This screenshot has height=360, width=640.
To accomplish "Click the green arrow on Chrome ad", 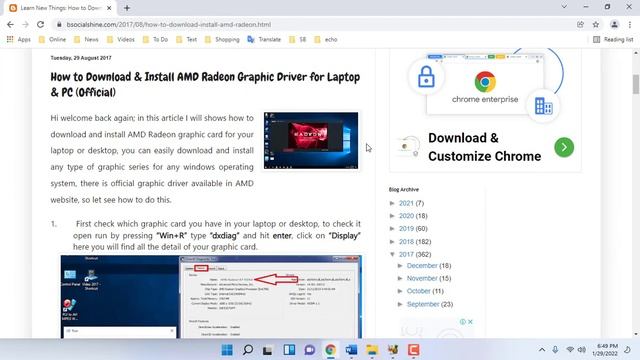I will point(564,147).
